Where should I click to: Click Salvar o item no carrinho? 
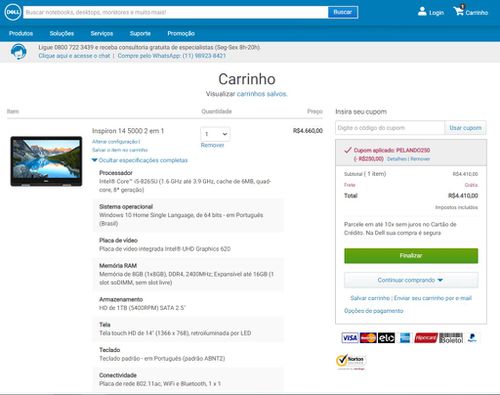[120, 150]
